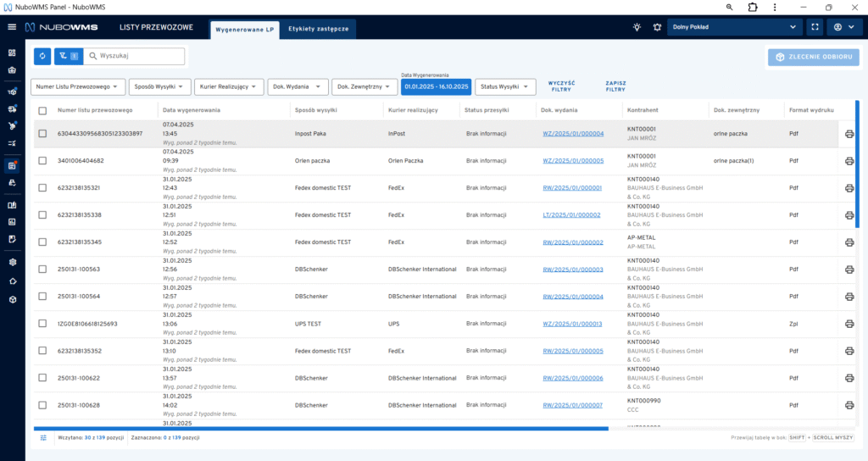The width and height of the screenshot is (868, 461).
Task: Print label for waybill 3401006404682
Action: [849, 161]
